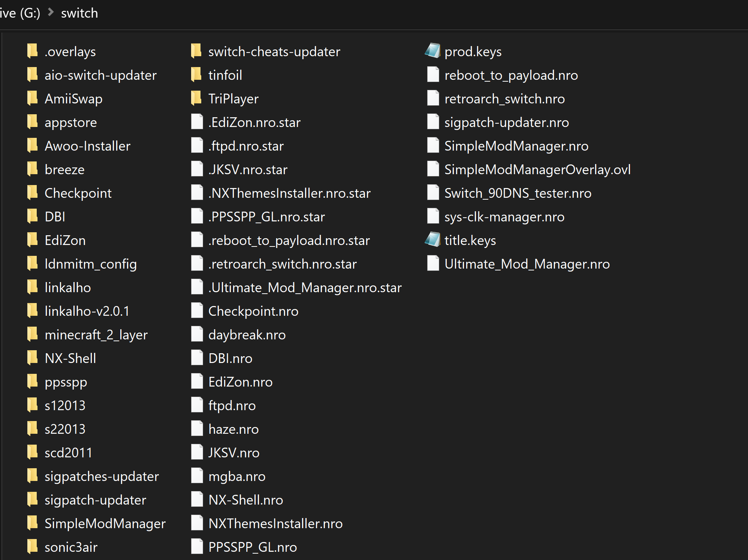Select the .JKSV.nro.star file name

(248, 170)
